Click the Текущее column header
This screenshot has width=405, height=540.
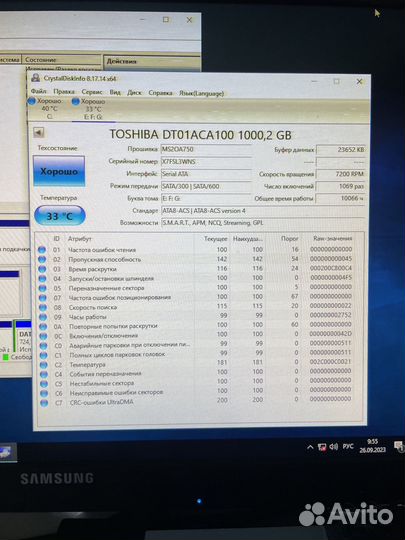pos(216,239)
